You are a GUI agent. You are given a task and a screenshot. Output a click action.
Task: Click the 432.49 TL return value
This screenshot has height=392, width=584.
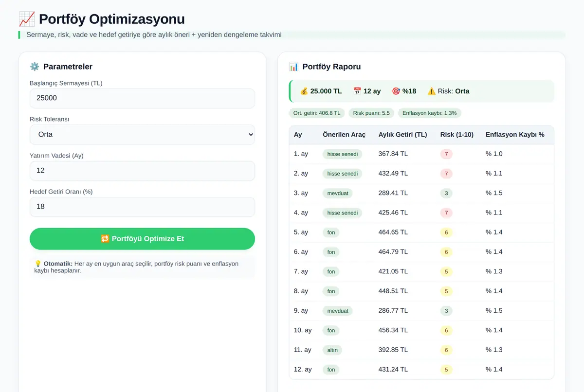tap(393, 173)
